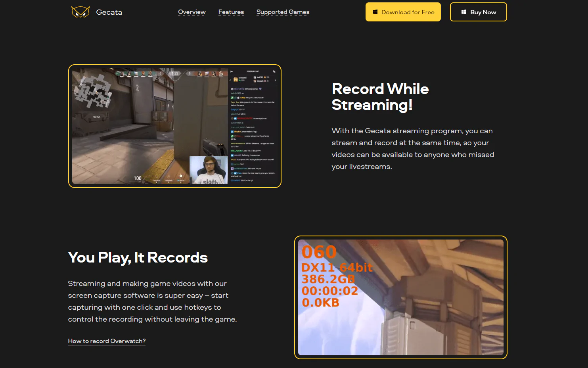Click the Gecata brand name text
This screenshot has width=588, height=368.
pyautogui.click(x=109, y=12)
